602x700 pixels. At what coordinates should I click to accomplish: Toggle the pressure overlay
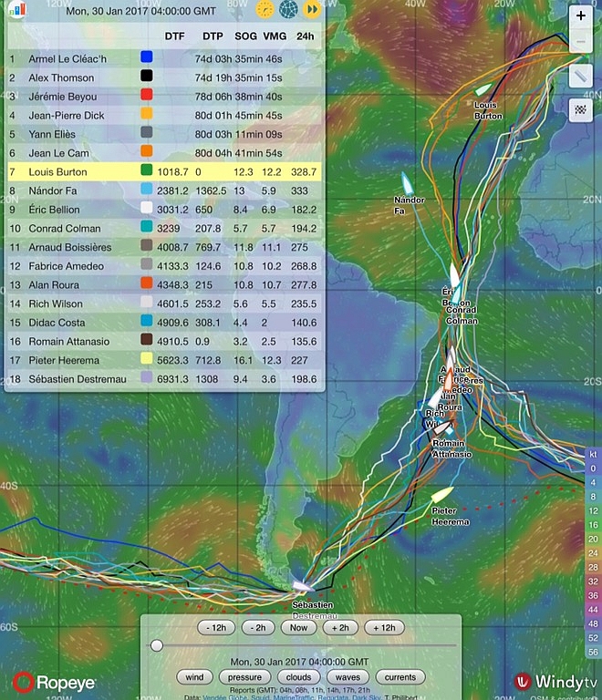coord(245,677)
